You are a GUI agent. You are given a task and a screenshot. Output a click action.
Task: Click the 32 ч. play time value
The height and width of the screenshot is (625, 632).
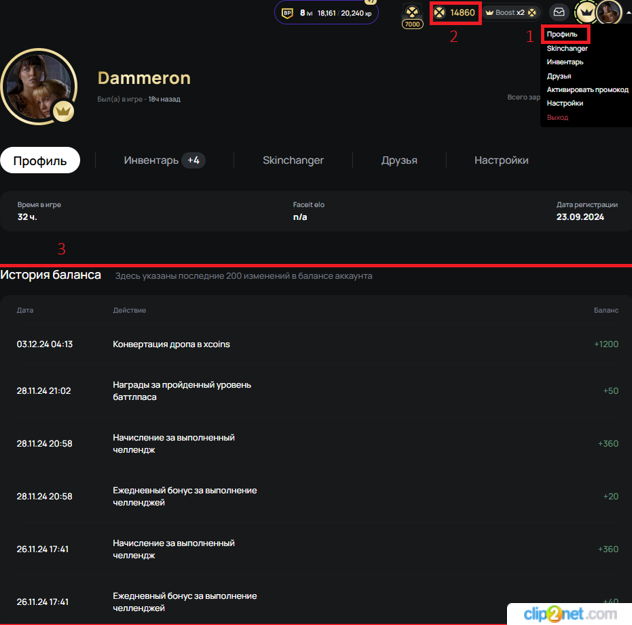coord(27,217)
